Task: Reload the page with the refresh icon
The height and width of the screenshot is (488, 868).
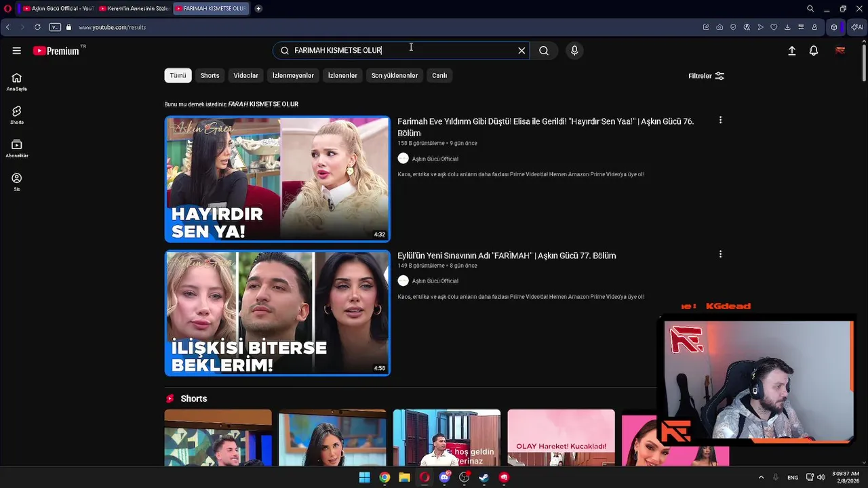Action: (x=37, y=27)
